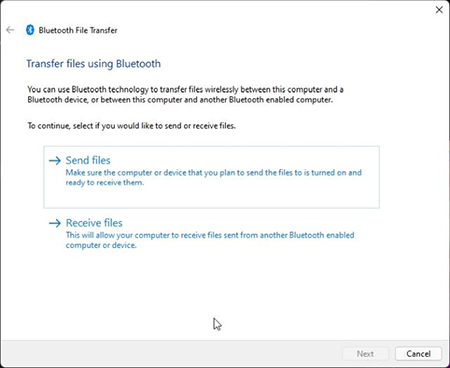Click the arrow icon beside Receive files
Image resolution: width=450 pixels, height=368 pixels.
(x=55, y=223)
